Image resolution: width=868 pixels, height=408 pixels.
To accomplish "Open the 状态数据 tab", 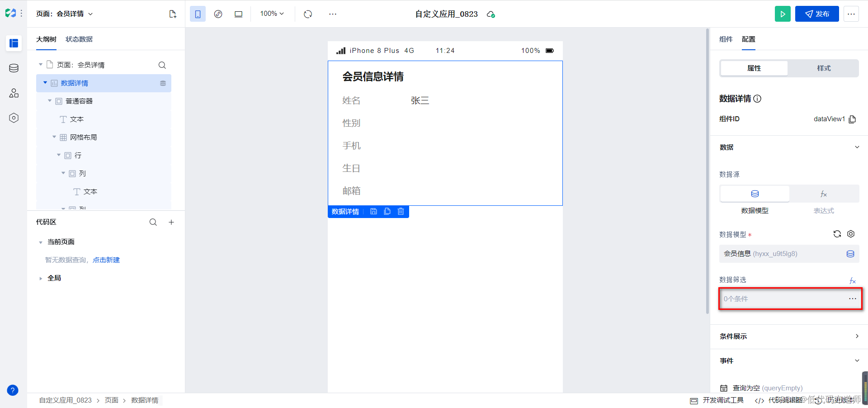I will click(79, 39).
